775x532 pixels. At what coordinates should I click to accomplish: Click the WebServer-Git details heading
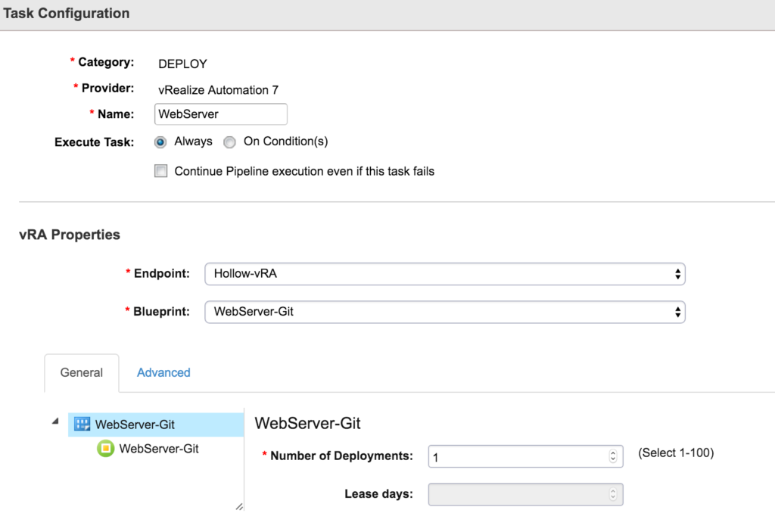(x=313, y=423)
